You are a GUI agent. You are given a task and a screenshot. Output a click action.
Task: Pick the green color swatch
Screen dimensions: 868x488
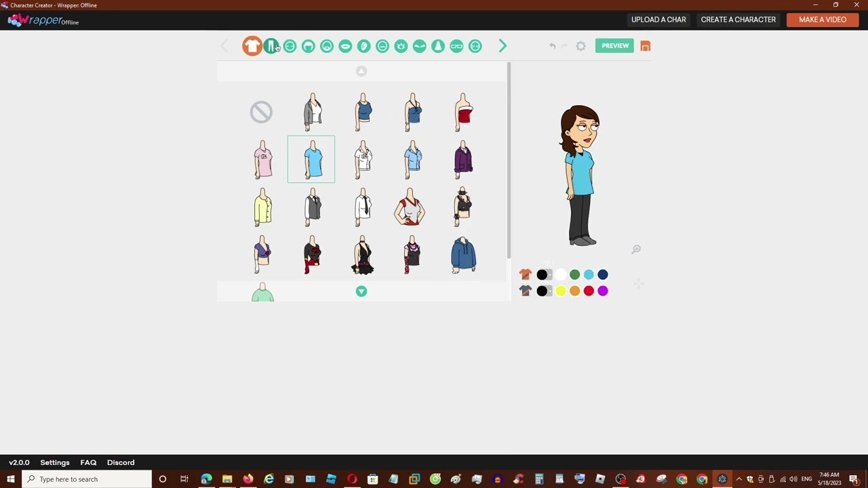click(574, 274)
